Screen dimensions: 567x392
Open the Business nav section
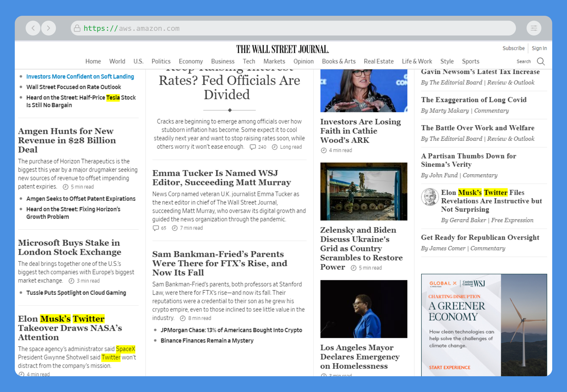223,61
